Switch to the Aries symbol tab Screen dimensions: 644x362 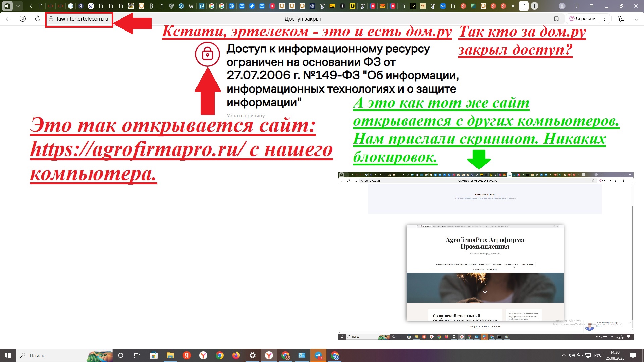point(423,6)
